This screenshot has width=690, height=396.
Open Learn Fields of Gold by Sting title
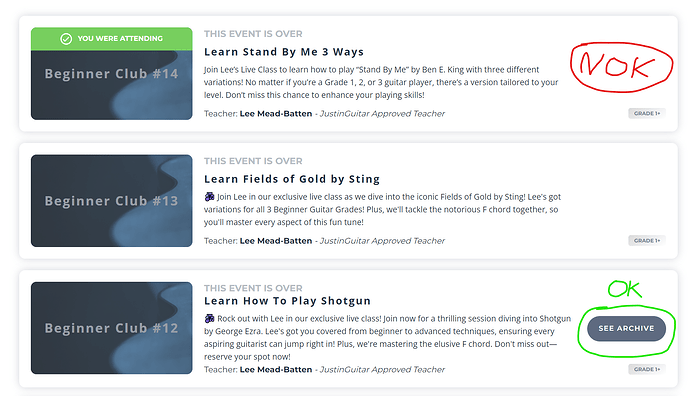tap(292, 179)
